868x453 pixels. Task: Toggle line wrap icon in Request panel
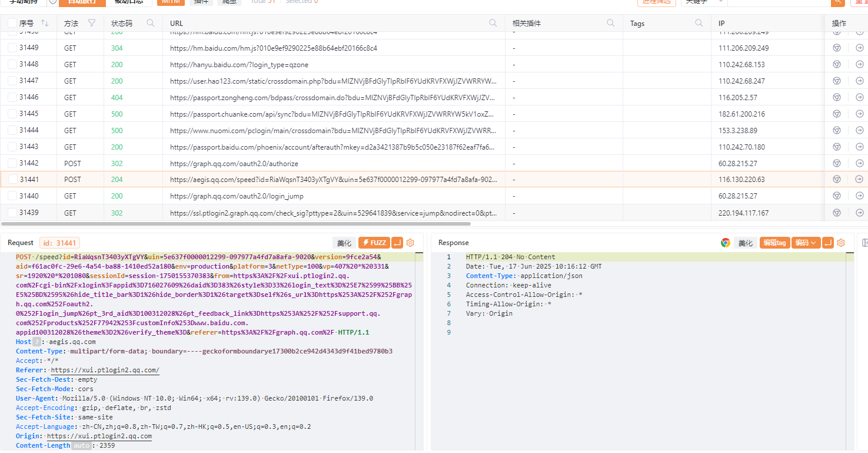[x=397, y=243]
